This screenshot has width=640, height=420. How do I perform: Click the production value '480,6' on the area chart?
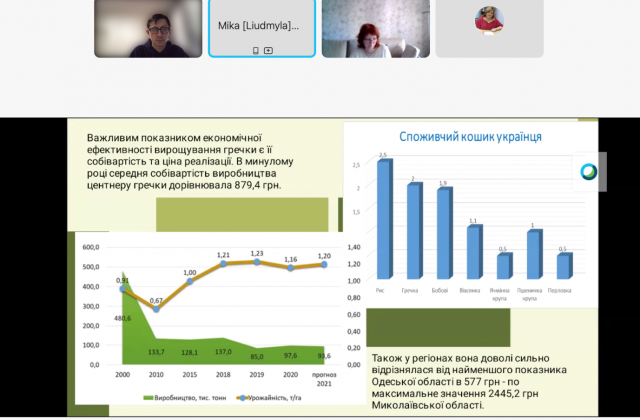(x=122, y=318)
